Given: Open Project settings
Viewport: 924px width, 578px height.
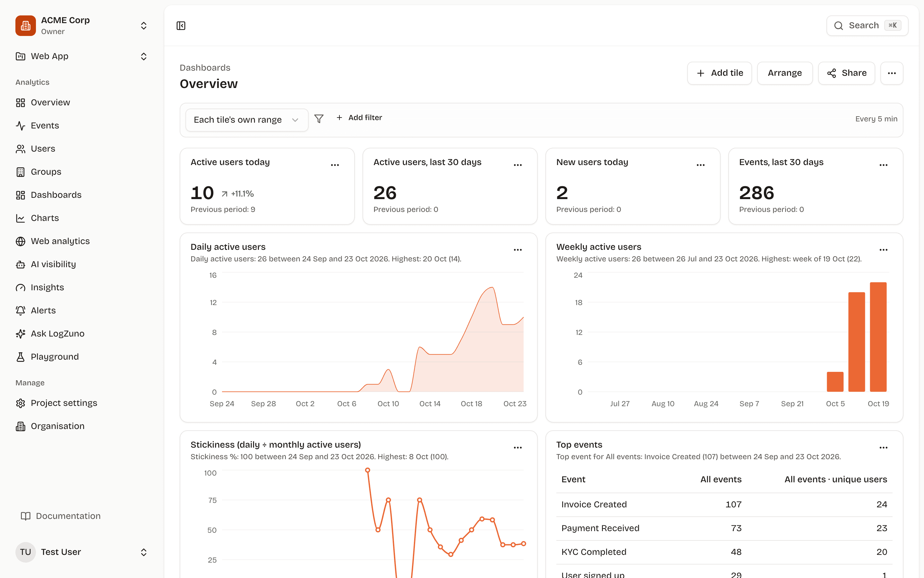Looking at the screenshot, I should pyautogui.click(x=56, y=403).
